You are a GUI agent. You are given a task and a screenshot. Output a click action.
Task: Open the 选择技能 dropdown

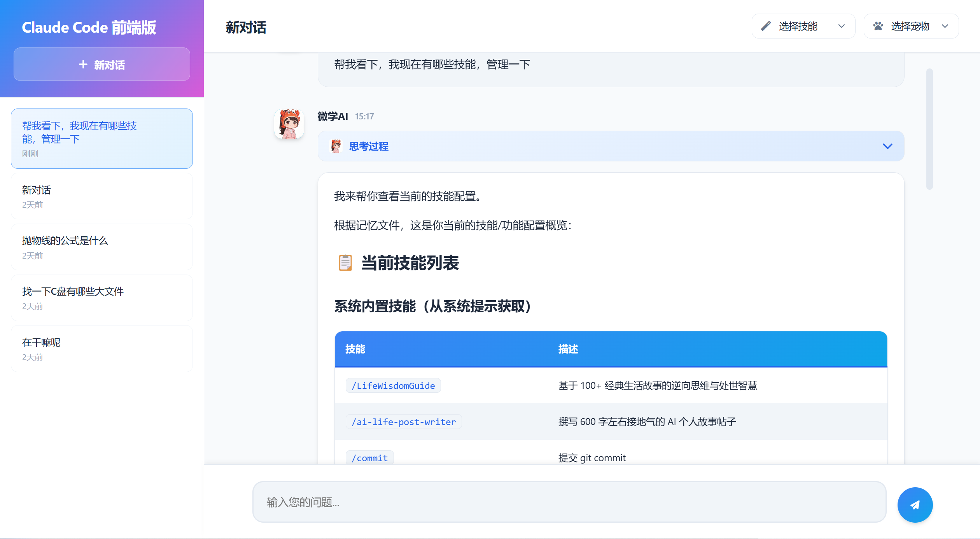803,26
